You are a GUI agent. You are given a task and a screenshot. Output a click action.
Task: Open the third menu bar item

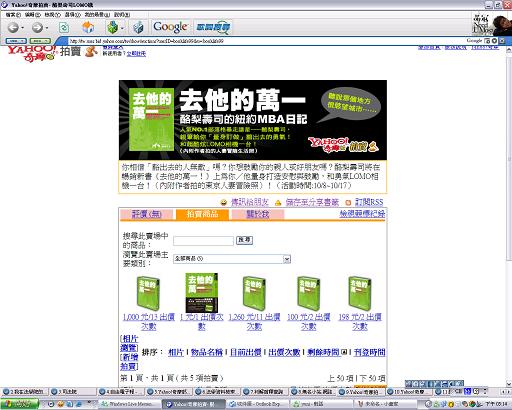tap(53, 15)
